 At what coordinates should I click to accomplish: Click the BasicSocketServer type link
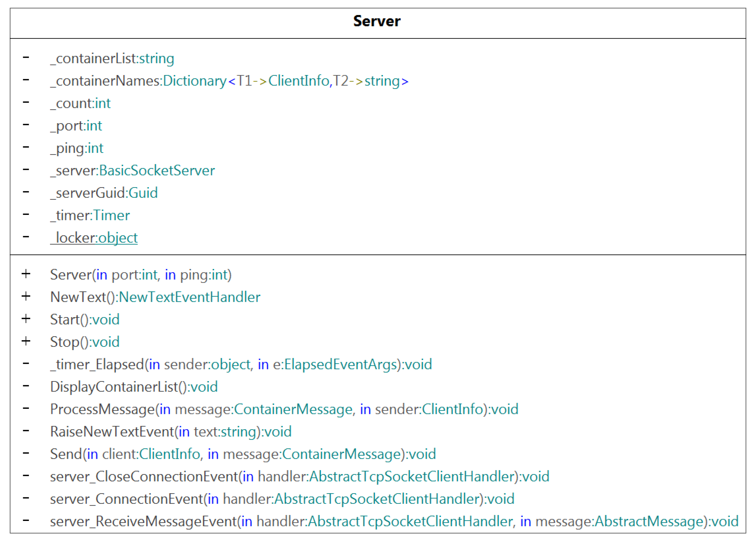click(x=157, y=171)
